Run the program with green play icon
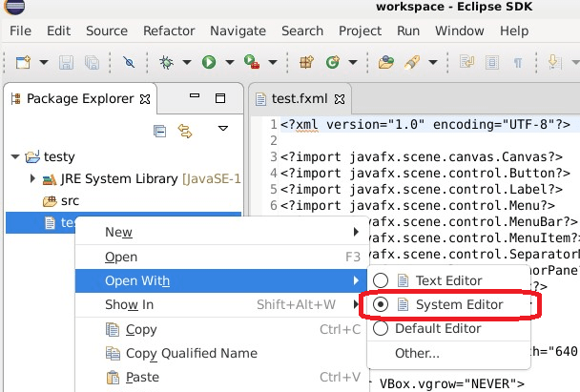This screenshot has width=580, height=392. tap(209, 62)
